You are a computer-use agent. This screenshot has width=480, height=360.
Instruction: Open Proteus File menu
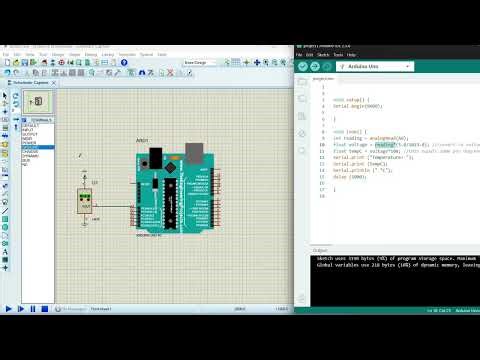pyautogui.click(x=6, y=54)
